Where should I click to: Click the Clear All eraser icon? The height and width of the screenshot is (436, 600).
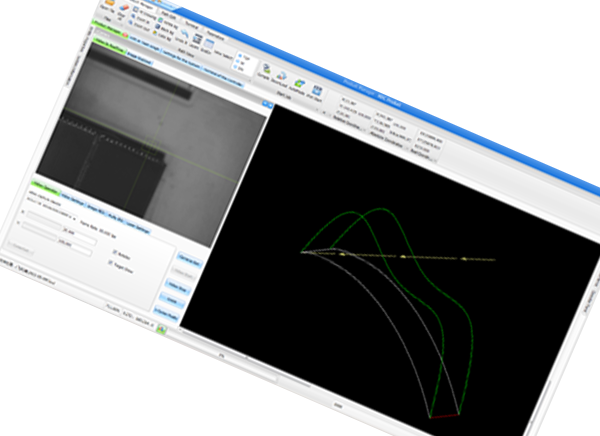coord(123,7)
